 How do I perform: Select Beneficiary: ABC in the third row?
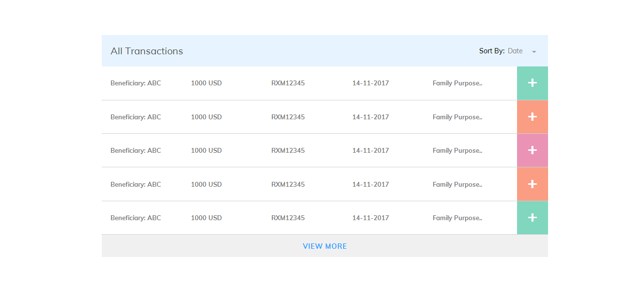(136, 150)
